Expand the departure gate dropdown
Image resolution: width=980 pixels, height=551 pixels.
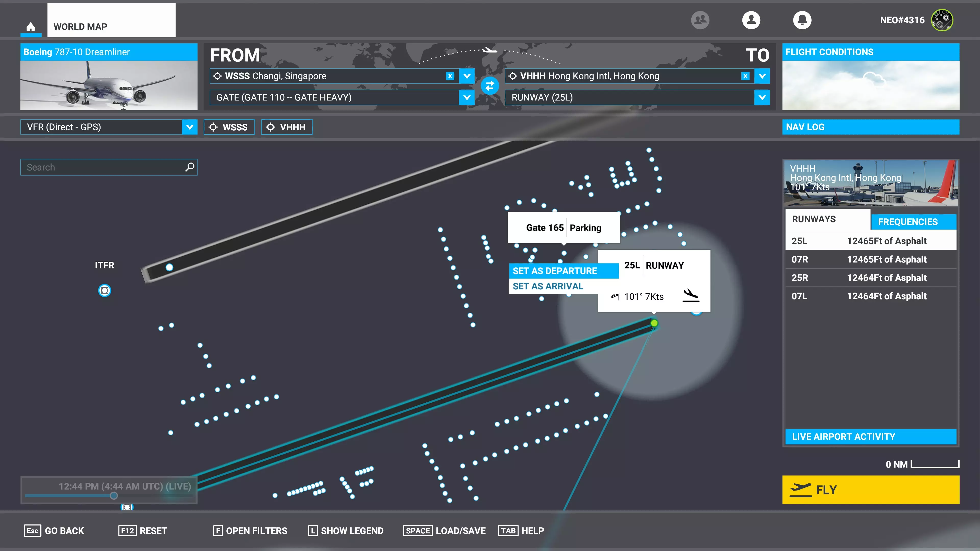tap(467, 97)
